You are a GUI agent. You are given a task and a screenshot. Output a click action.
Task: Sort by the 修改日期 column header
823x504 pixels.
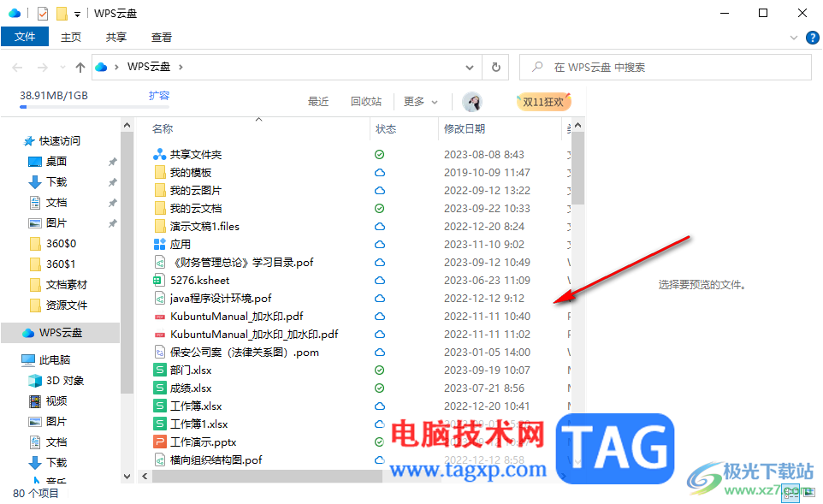pos(464,128)
